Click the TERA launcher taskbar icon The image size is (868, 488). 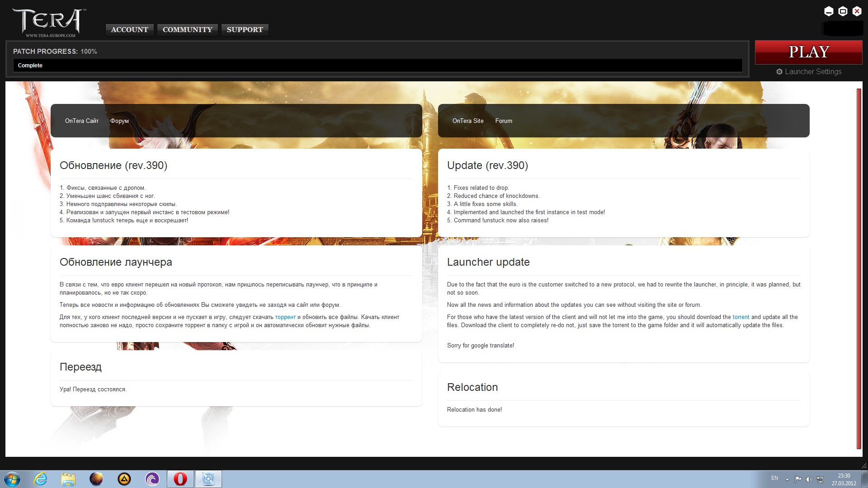click(208, 479)
